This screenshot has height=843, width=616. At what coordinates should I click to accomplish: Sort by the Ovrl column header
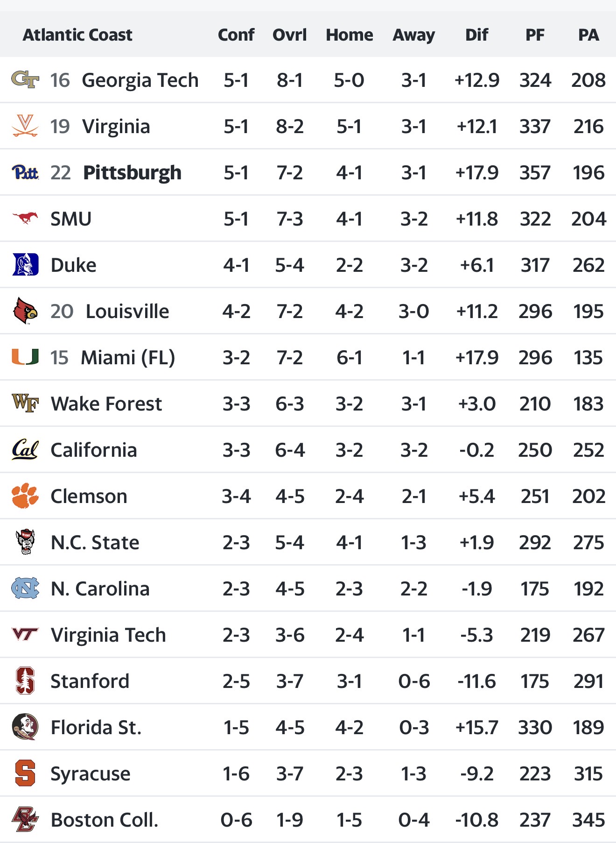tap(289, 35)
